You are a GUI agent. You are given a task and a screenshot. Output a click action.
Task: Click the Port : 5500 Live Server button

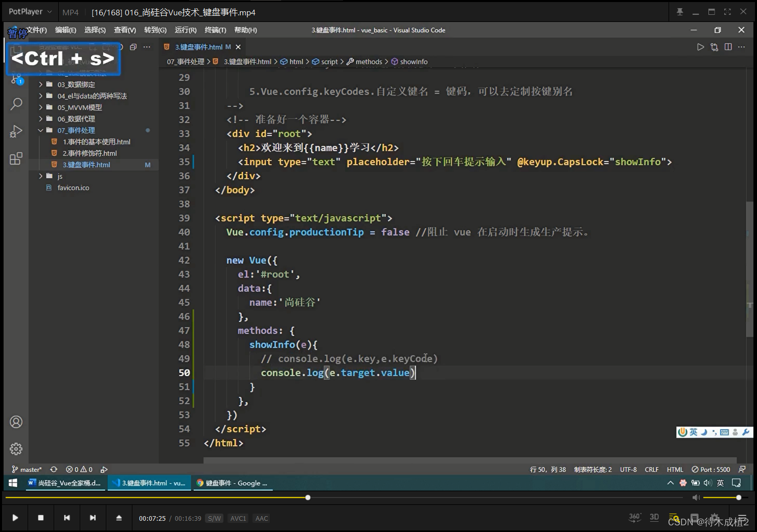tap(711, 469)
